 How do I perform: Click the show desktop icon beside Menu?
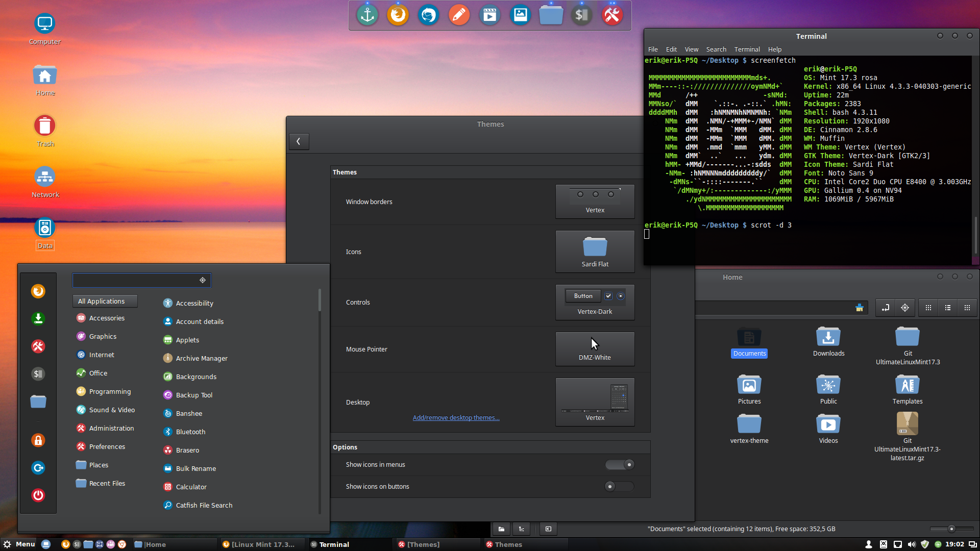click(x=46, y=544)
